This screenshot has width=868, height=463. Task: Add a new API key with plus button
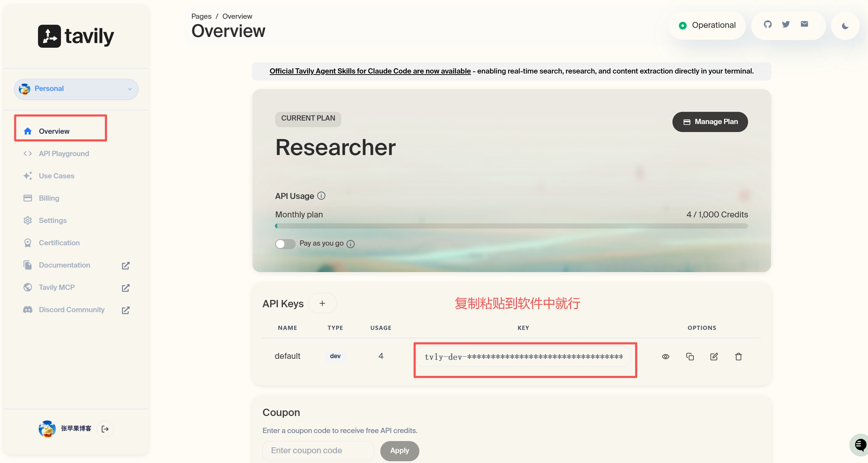click(x=322, y=303)
